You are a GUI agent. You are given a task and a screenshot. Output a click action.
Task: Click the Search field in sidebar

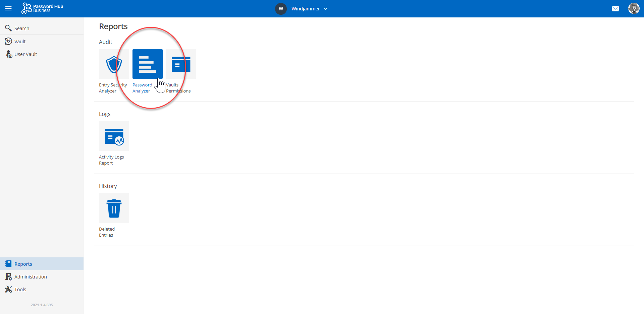coord(22,28)
